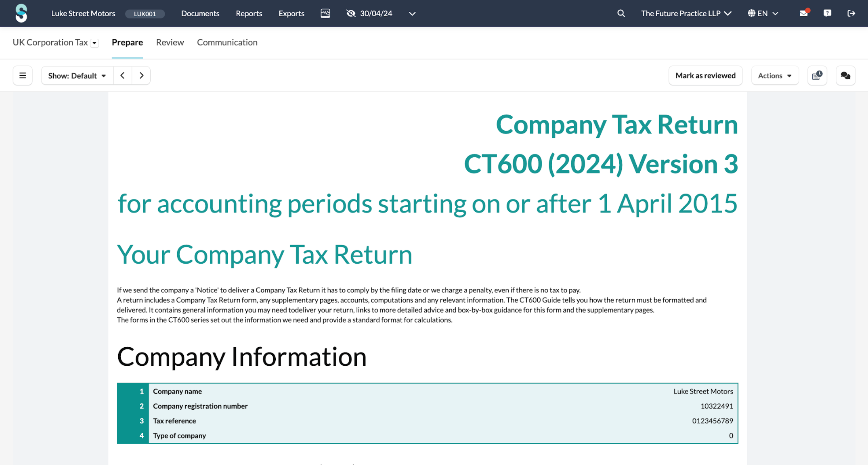Select Documents in the top navigation
The height and width of the screenshot is (465, 868).
click(x=200, y=13)
